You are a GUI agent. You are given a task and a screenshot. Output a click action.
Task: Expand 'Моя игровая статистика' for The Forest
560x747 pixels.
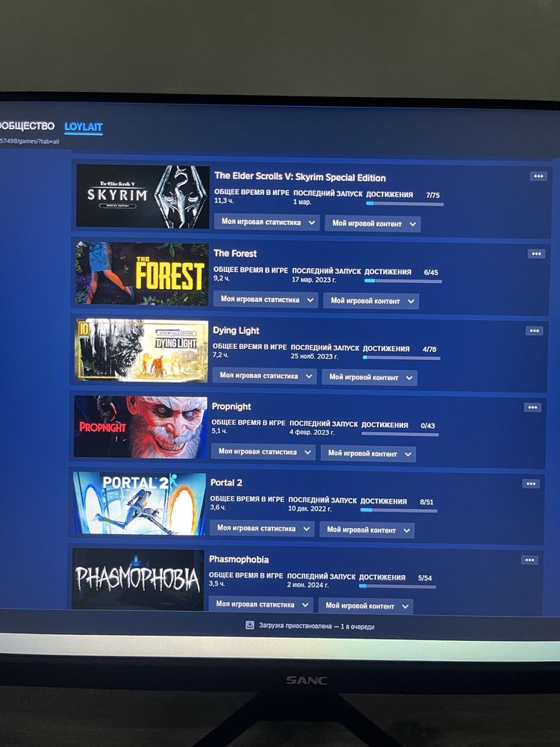click(x=265, y=300)
